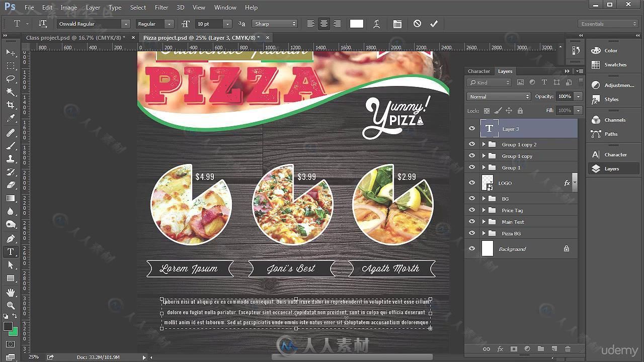Hide the Group 1 copy 2 layer

coord(472,144)
